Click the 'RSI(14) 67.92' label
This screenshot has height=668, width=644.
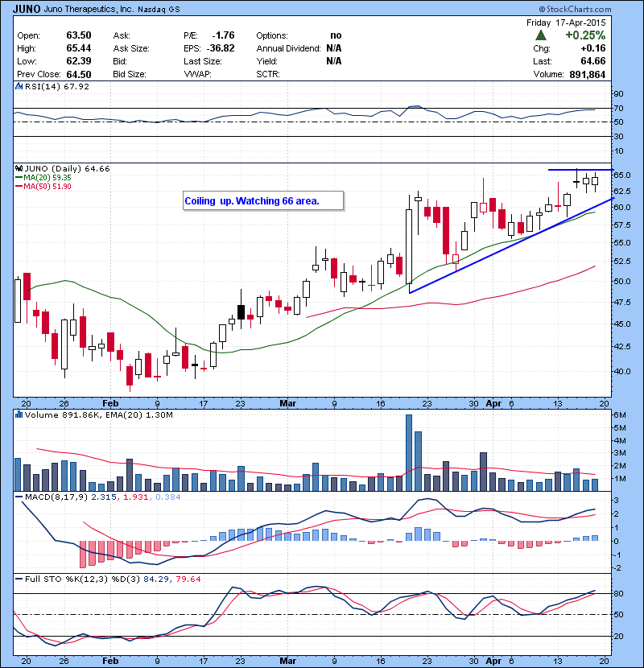tap(57, 86)
